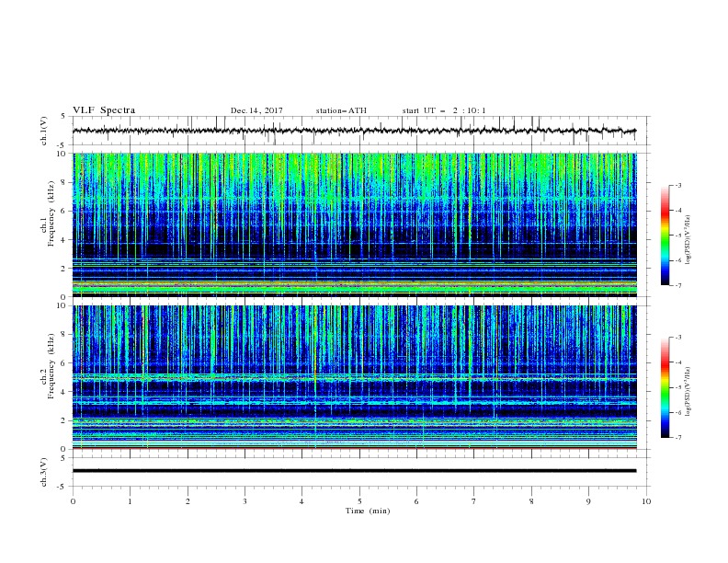Click time axis tick label "5"
Viewport: 728px width, 563px height.
(x=359, y=501)
